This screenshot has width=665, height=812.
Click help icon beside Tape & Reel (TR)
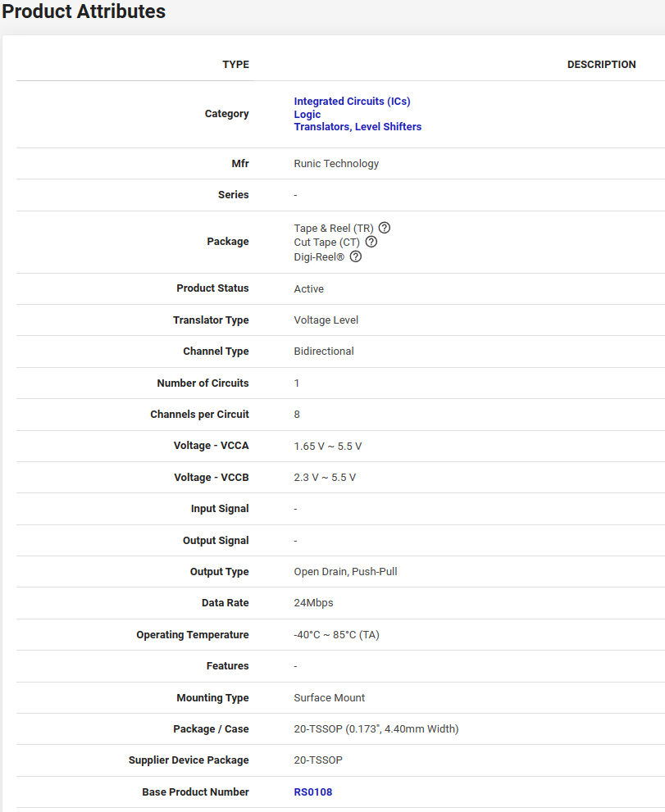coord(385,228)
